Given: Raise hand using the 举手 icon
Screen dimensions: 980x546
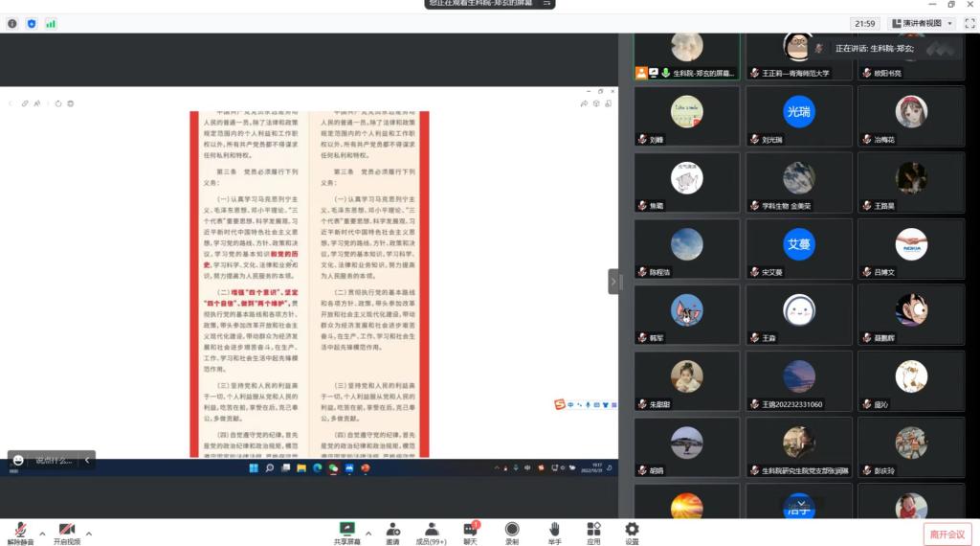Looking at the screenshot, I should (554, 530).
